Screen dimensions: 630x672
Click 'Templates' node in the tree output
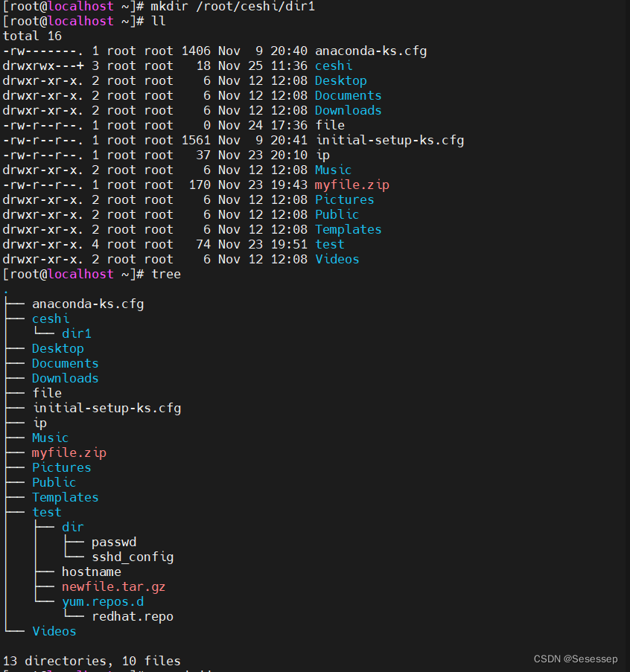(x=66, y=498)
